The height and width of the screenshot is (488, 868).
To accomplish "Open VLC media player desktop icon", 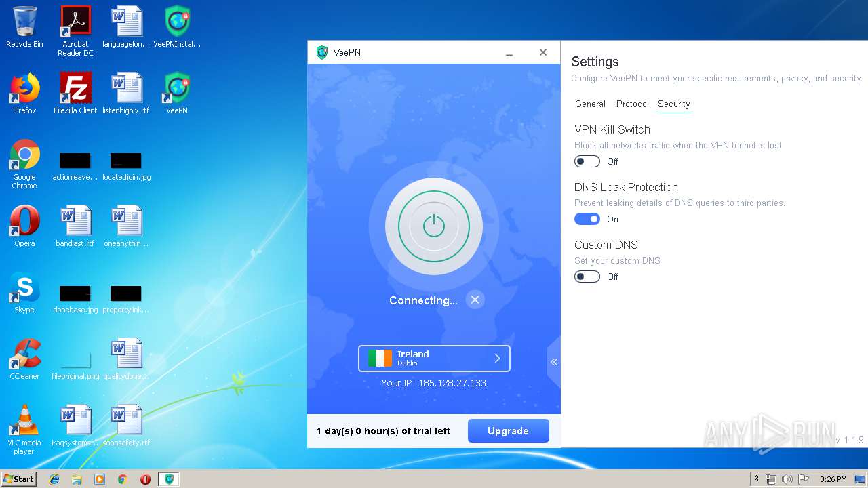I will coord(24,430).
